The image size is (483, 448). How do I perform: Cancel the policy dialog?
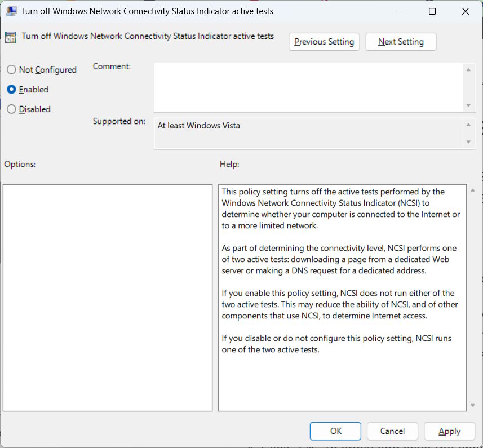[x=392, y=431]
